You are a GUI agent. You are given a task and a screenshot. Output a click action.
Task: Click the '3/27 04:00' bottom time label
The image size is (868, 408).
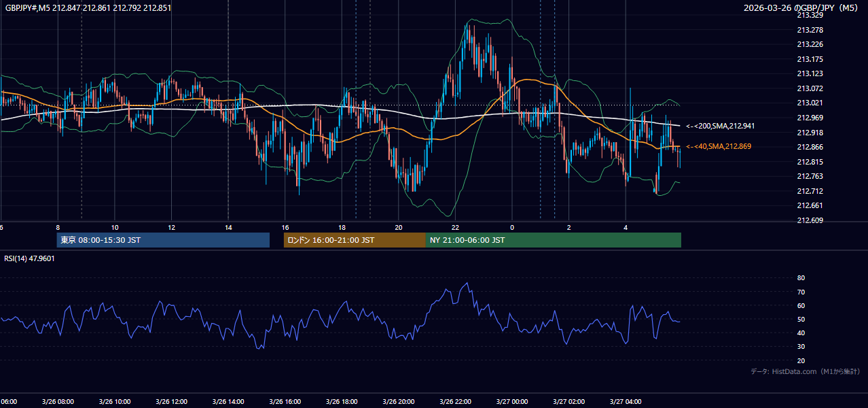(626, 402)
